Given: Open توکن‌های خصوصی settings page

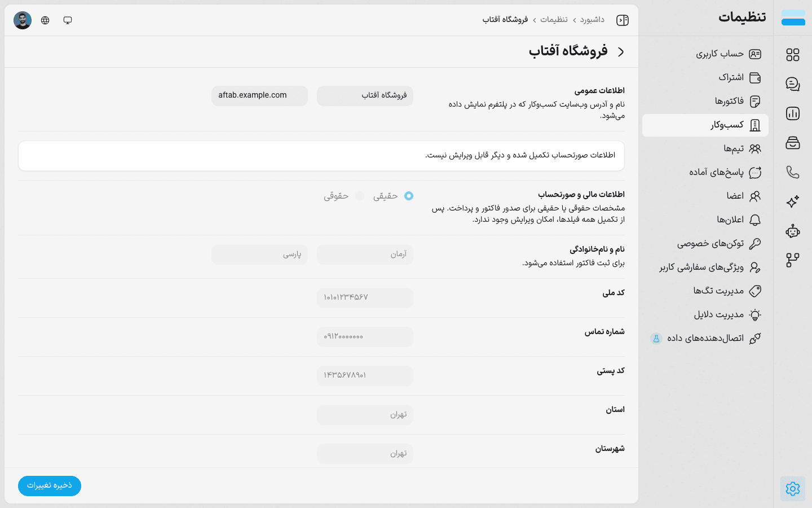Looking at the screenshot, I should click(705, 244).
